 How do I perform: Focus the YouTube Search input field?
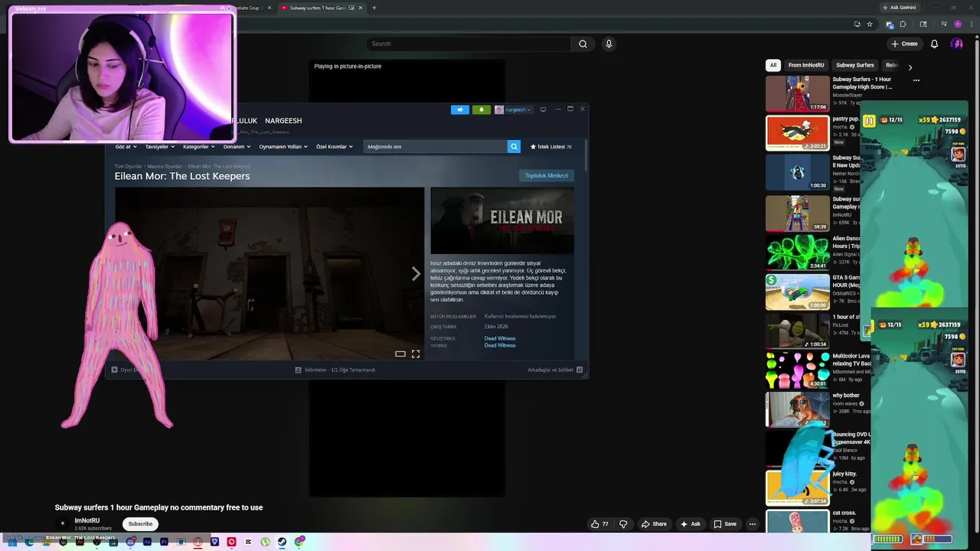pos(469,44)
